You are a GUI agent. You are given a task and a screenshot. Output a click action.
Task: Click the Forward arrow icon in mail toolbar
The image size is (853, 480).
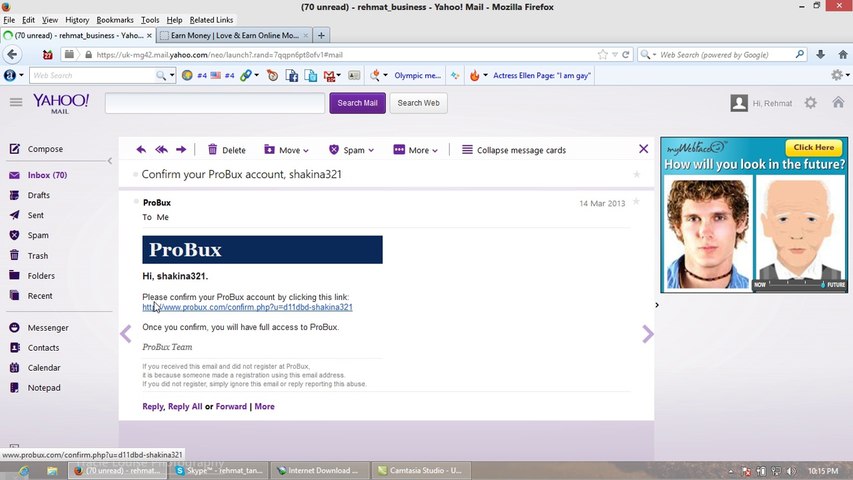(181, 150)
